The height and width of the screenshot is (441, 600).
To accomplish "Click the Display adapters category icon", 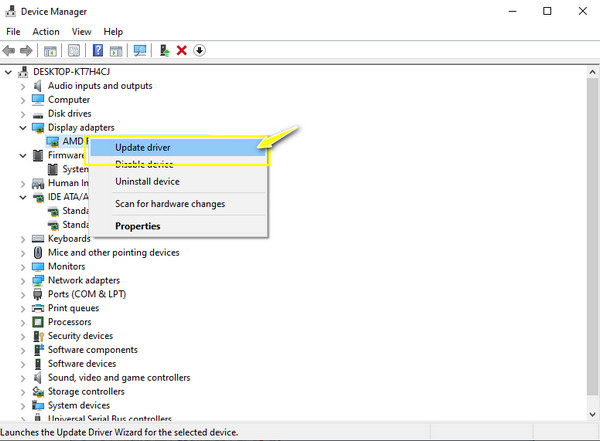I will tap(38, 127).
